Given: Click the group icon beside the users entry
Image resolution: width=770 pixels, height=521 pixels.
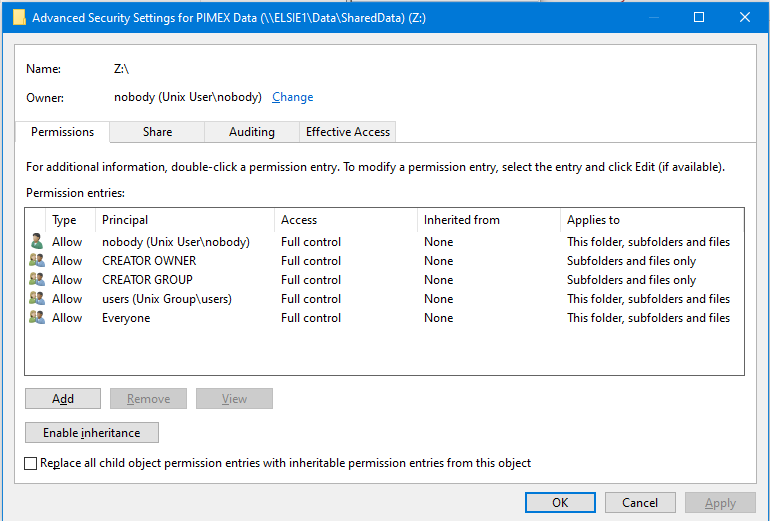Looking at the screenshot, I should tap(37, 299).
